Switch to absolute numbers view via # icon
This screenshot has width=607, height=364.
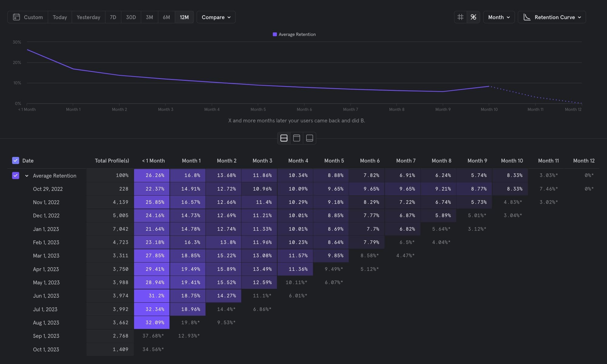pos(460,17)
